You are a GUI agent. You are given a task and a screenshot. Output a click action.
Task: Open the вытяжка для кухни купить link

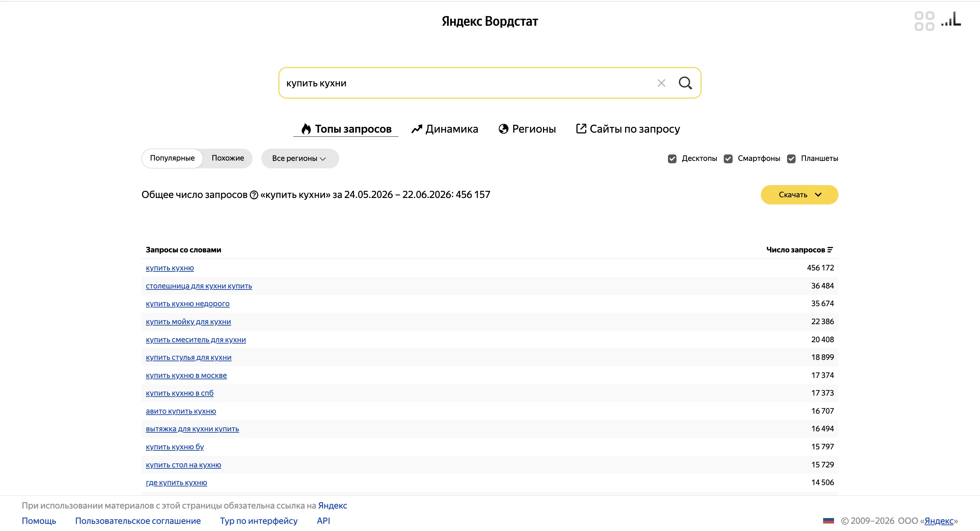point(192,429)
